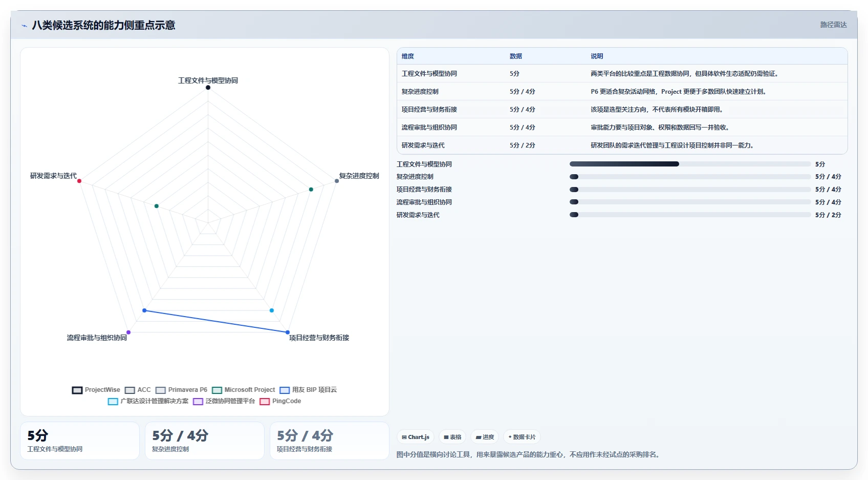The width and height of the screenshot is (868, 480).
Task: Click the header icon beside 八类候选系统的能力侧重点示意
Action: [24, 25]
